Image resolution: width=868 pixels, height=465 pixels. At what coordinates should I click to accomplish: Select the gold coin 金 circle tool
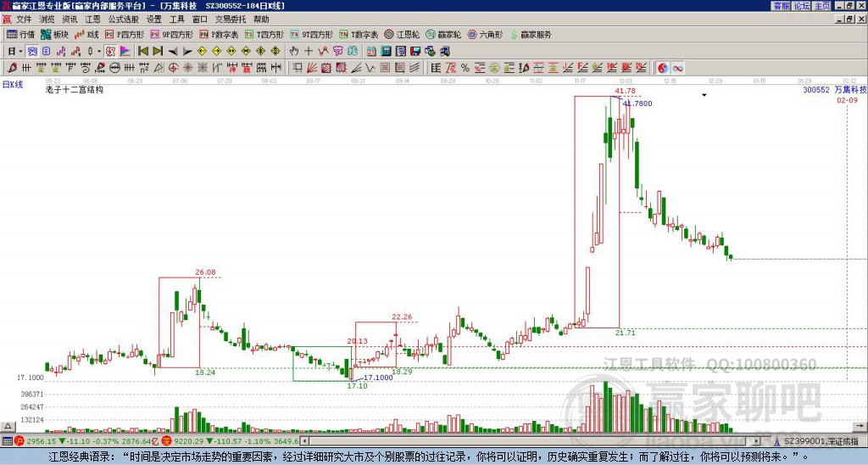(x=494, y=68)
